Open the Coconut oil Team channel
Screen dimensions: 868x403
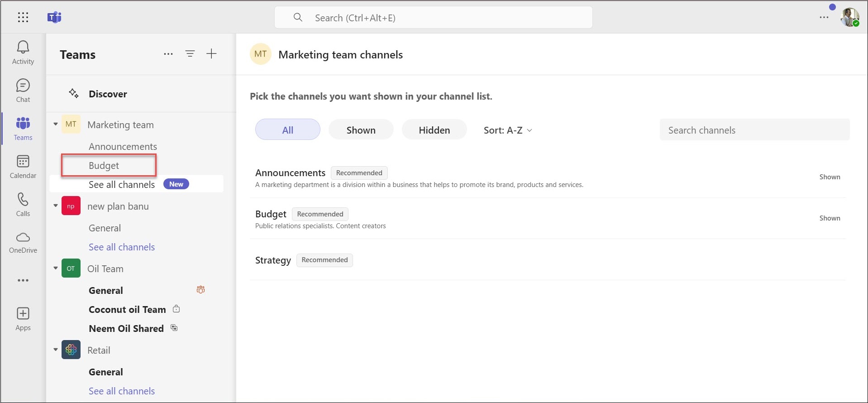pos(127,310)
